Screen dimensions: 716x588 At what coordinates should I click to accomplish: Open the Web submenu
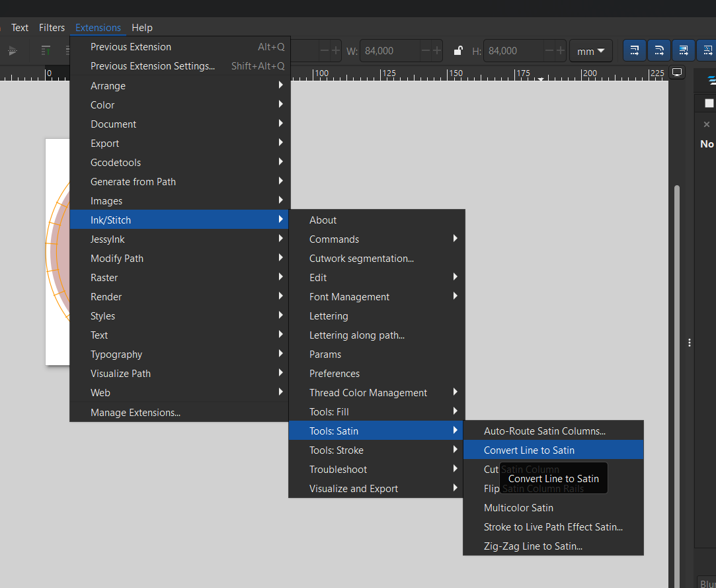tap(180, 393)
